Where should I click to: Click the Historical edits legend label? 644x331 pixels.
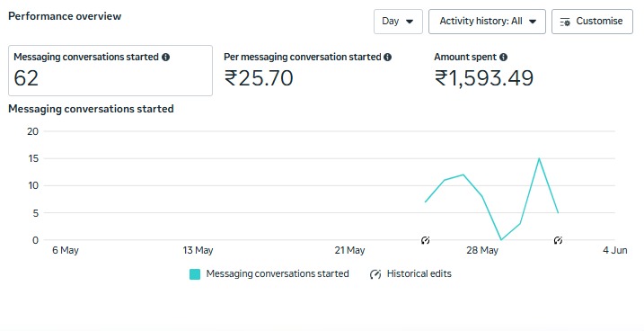coord(419,273)
